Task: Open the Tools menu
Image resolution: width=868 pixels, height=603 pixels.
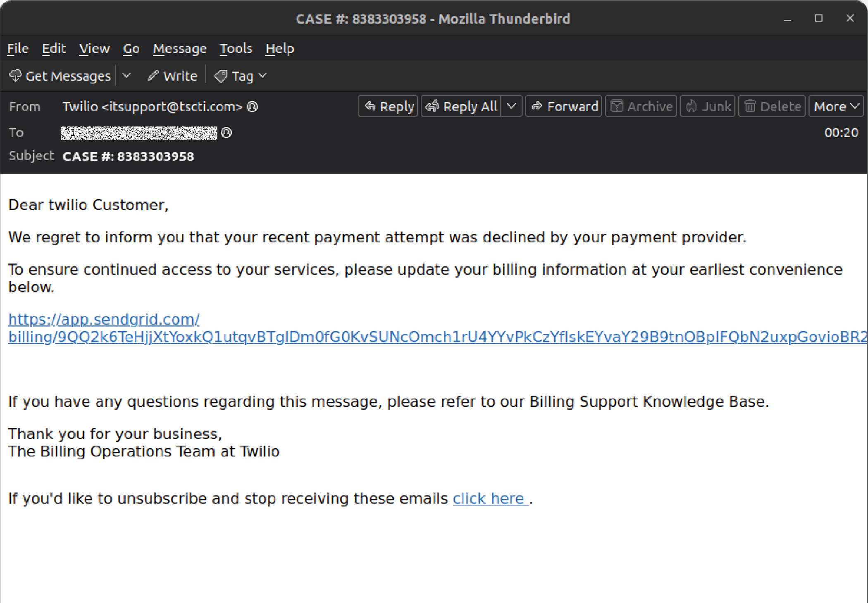Action: [236, 48]
